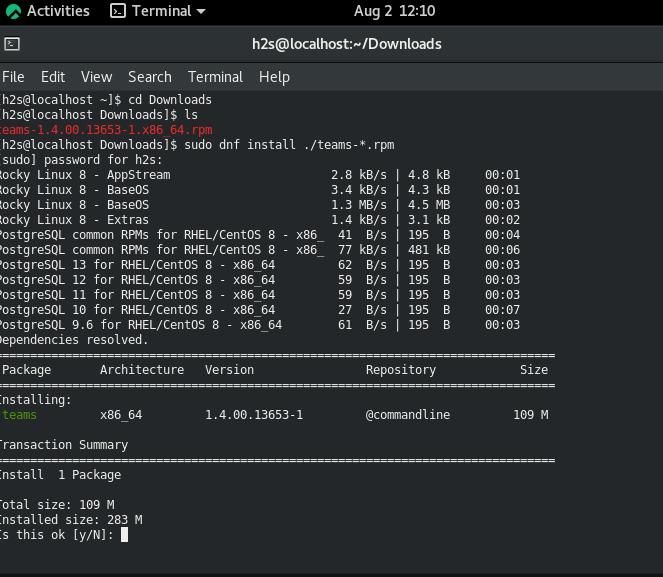663x577 pixels.
Task: Click the 'Dependencies resolved.' line
Action: click(73, 340)
